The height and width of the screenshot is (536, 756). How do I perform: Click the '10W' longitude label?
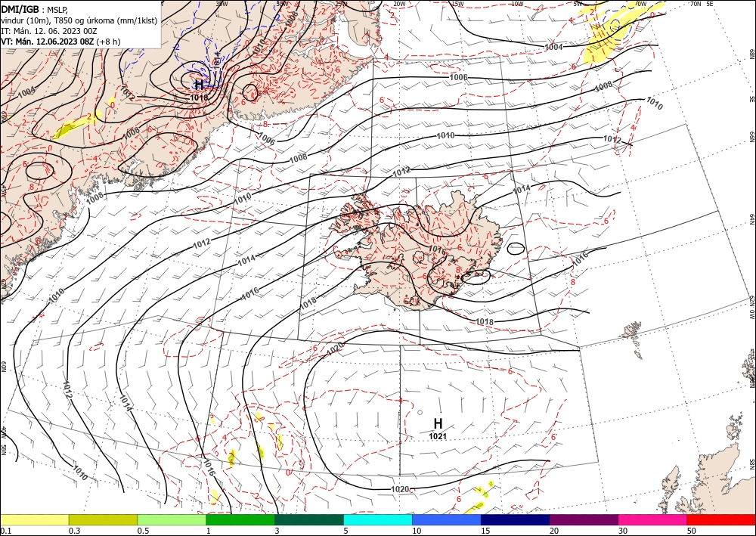point(517,4)
